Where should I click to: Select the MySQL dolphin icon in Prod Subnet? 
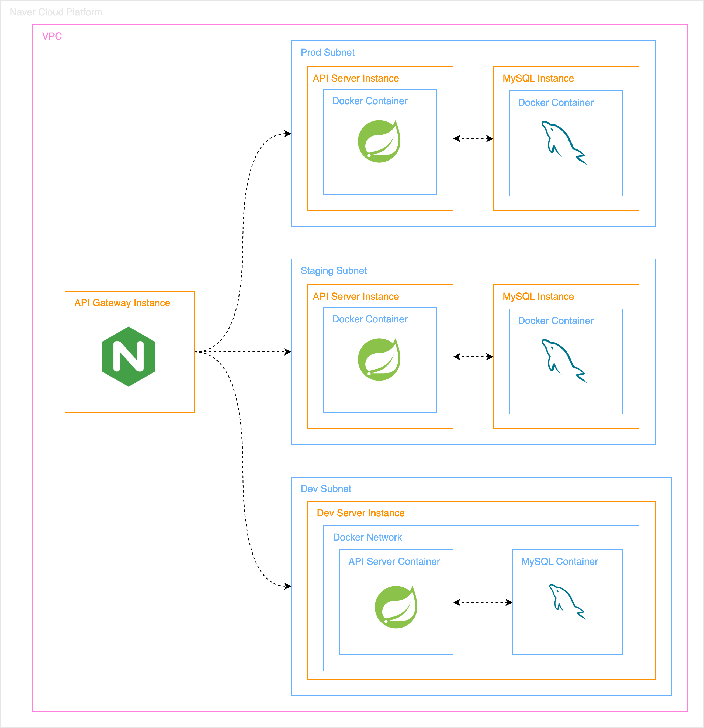[x=564, y=143]
